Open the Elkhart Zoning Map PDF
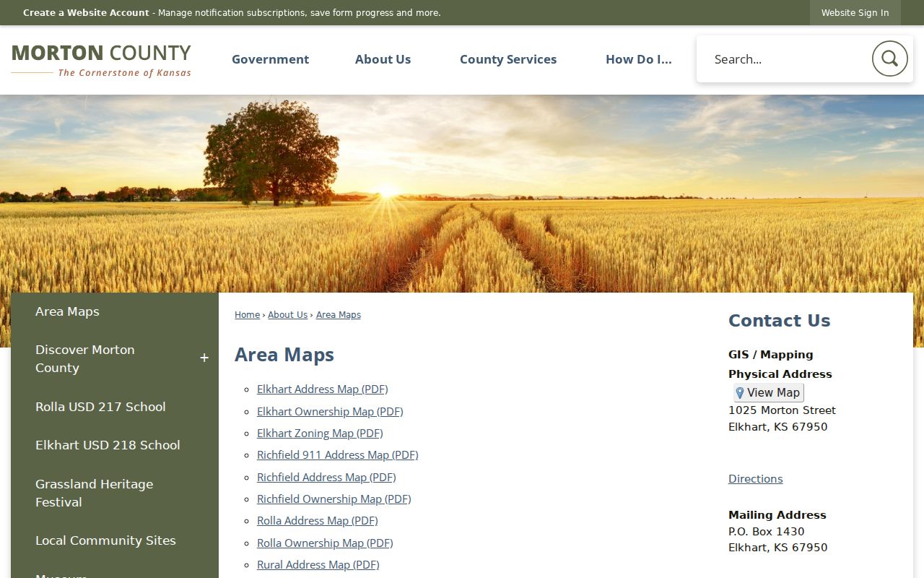Image resolution: width=924 pixels, height=578 pixels. pos(320,433)
